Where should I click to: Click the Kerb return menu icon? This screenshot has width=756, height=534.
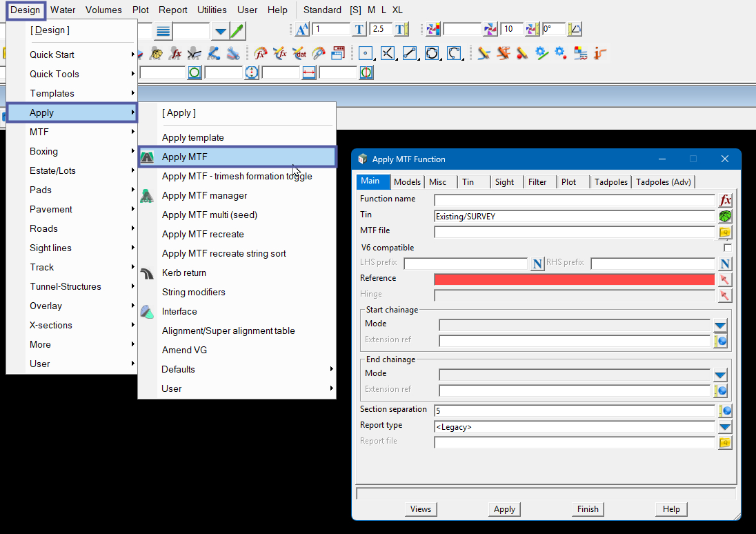147,273
